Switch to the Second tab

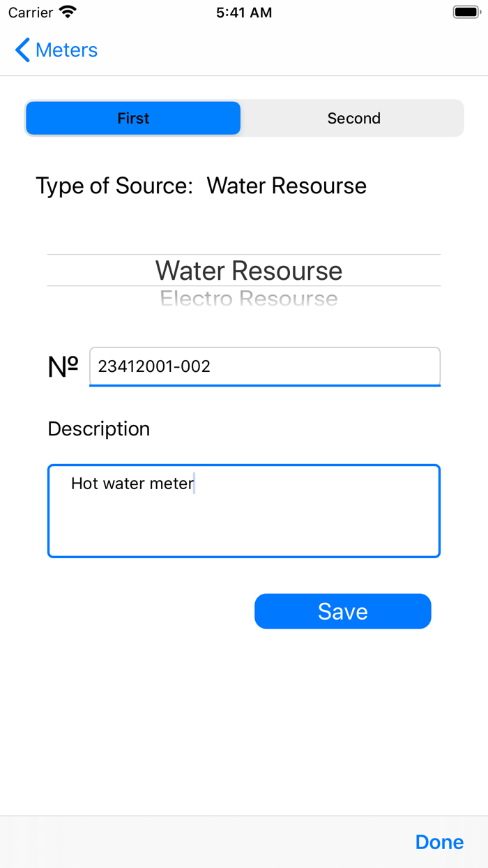click(353, 118)
